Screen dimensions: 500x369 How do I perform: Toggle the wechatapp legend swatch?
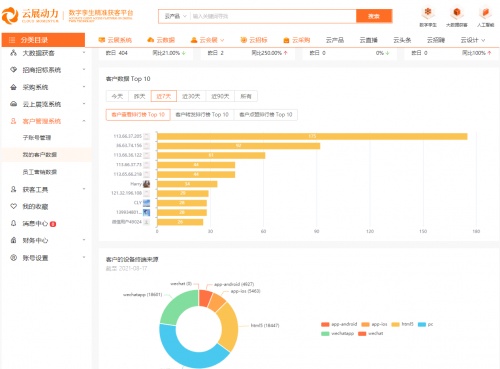325,333
